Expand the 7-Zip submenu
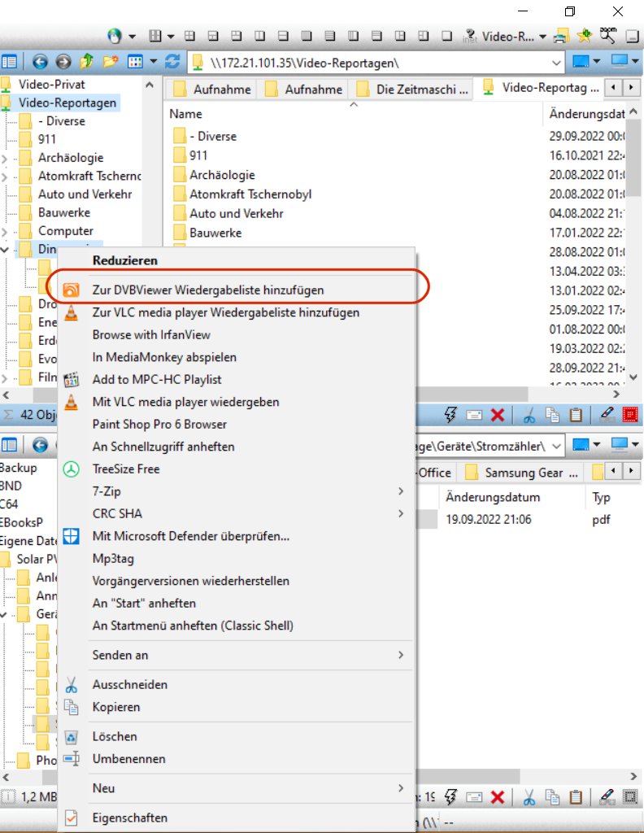Screen dimensions: 644x833 (401, 491)
